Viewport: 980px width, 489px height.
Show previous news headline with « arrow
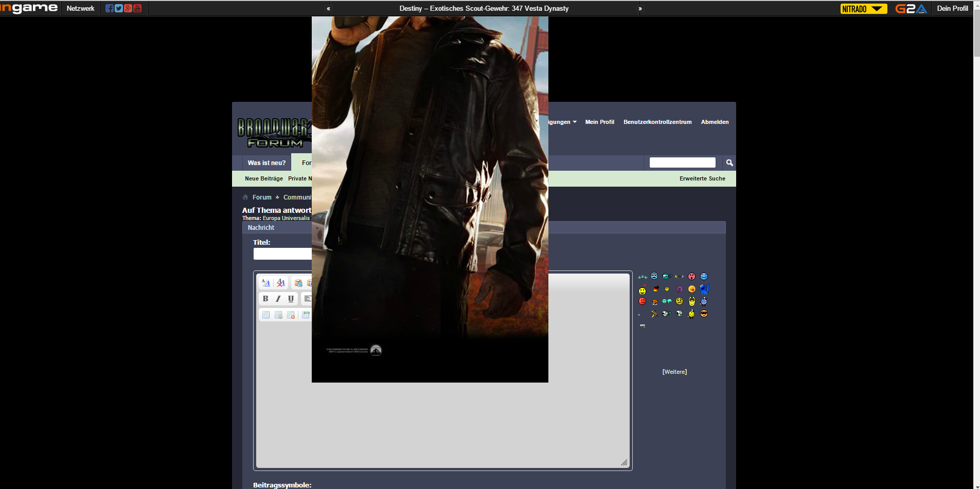[x=328, y=8]
